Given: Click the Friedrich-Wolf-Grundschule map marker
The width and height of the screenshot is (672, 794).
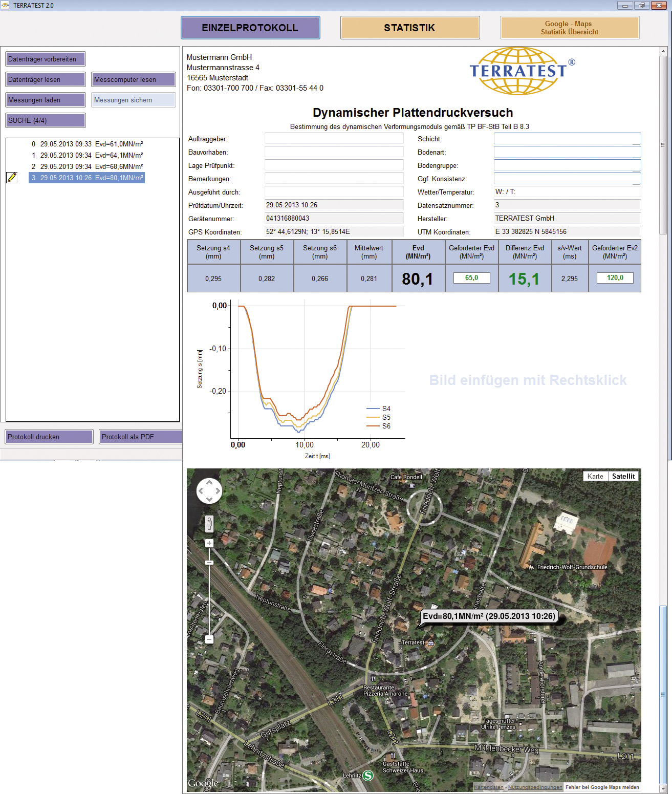Looking at the screenshot, I should [531, 567].
